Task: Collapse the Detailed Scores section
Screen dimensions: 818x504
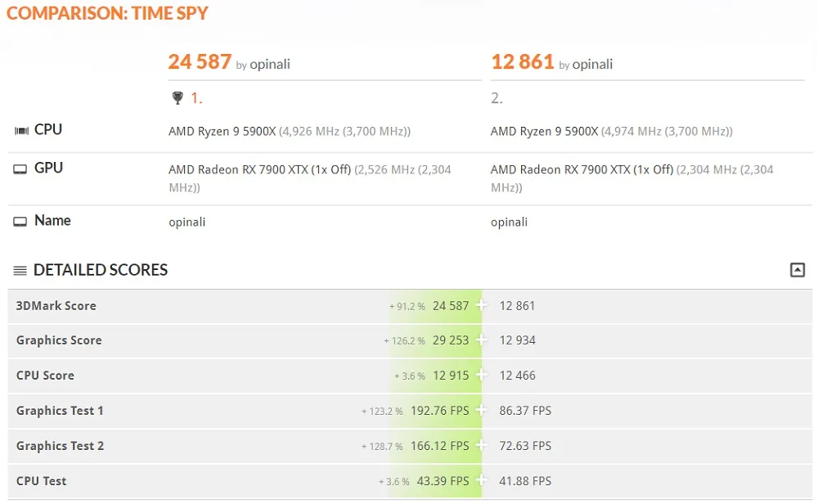Action: pos(797,270)
